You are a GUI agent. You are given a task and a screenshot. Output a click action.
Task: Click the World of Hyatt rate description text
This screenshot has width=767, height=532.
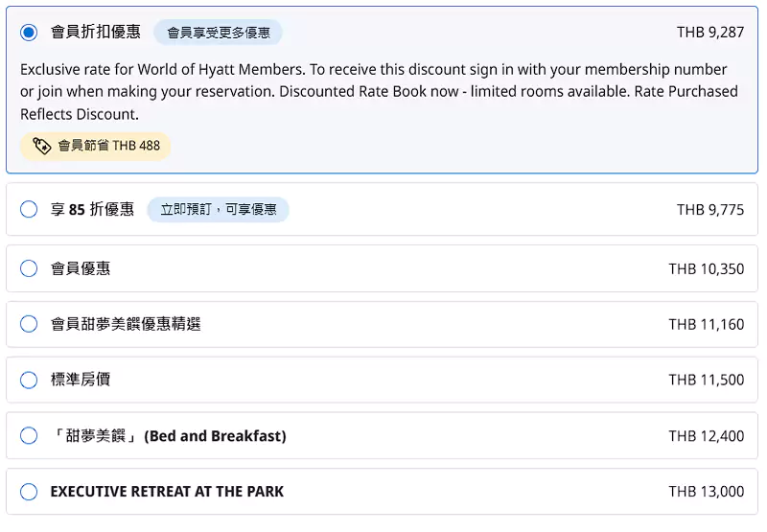(379, 91)
